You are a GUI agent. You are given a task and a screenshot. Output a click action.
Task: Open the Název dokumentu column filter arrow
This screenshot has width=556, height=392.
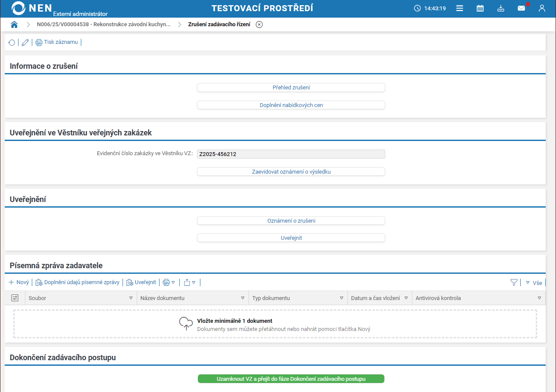click(243, 298)
